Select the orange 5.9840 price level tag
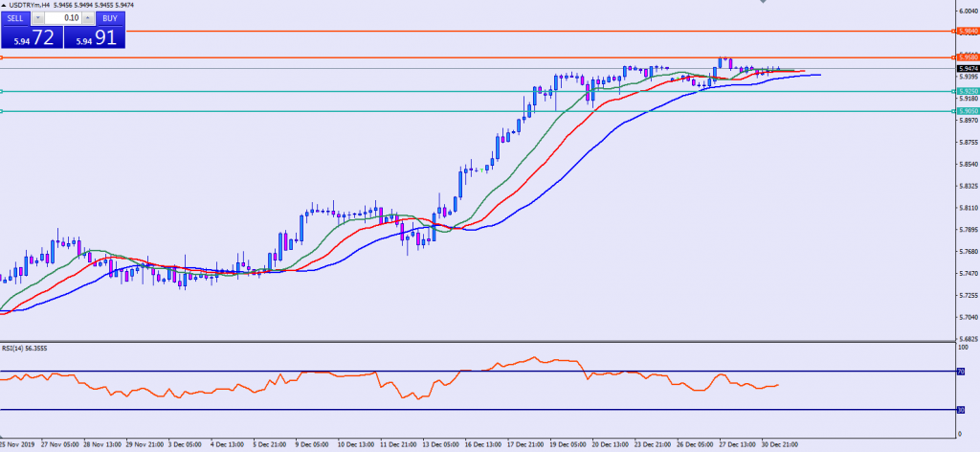Image resolution: width=980 pixels, height=452 pixels. [x=966, y=31]
